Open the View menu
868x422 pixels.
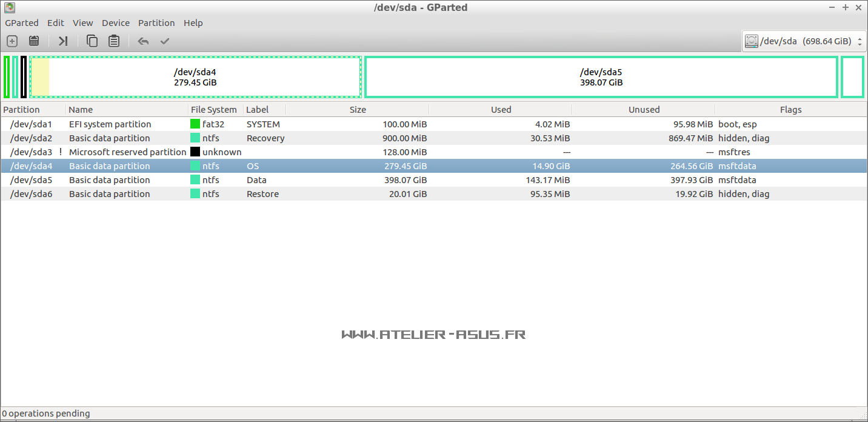83,23
